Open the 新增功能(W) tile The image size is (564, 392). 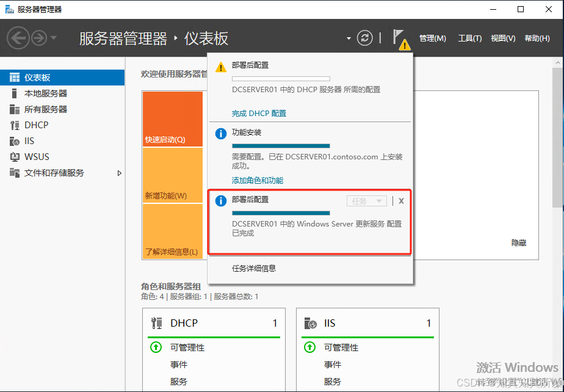coord(173,175)
